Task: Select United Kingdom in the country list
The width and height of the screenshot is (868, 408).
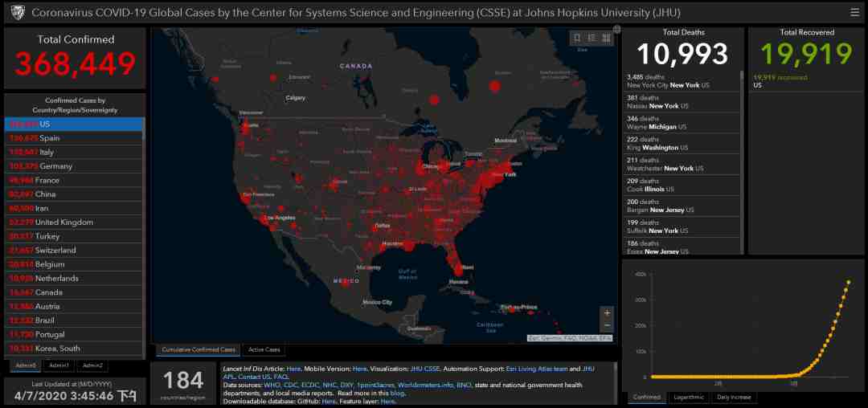Action: 73,222
